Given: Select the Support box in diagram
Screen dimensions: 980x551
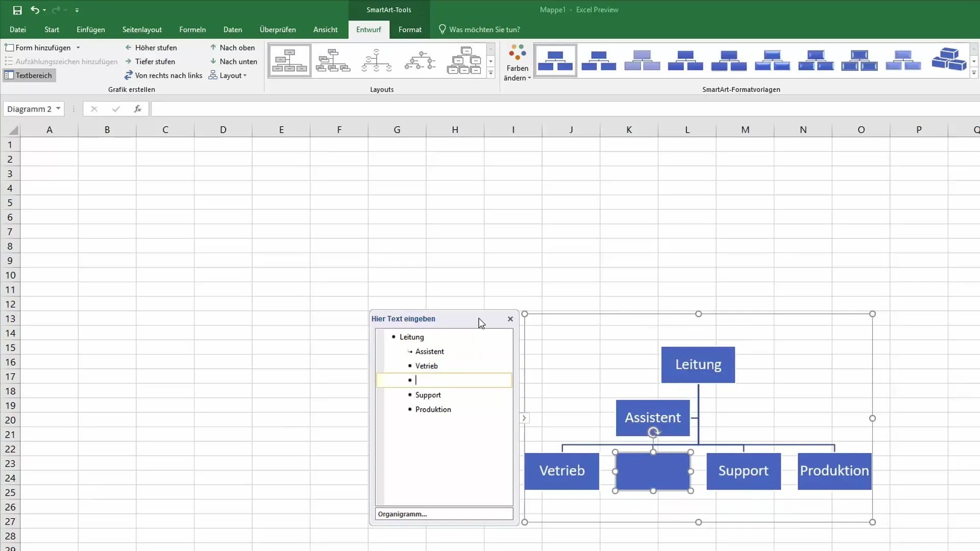Looking at the screenshot, I should click(x=743, y=471).
